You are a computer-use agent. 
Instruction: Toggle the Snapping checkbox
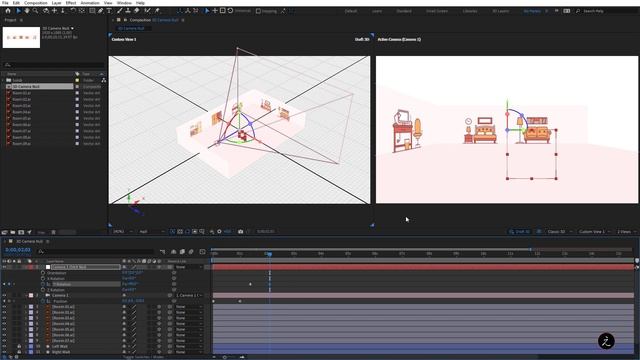click(258, 11)
